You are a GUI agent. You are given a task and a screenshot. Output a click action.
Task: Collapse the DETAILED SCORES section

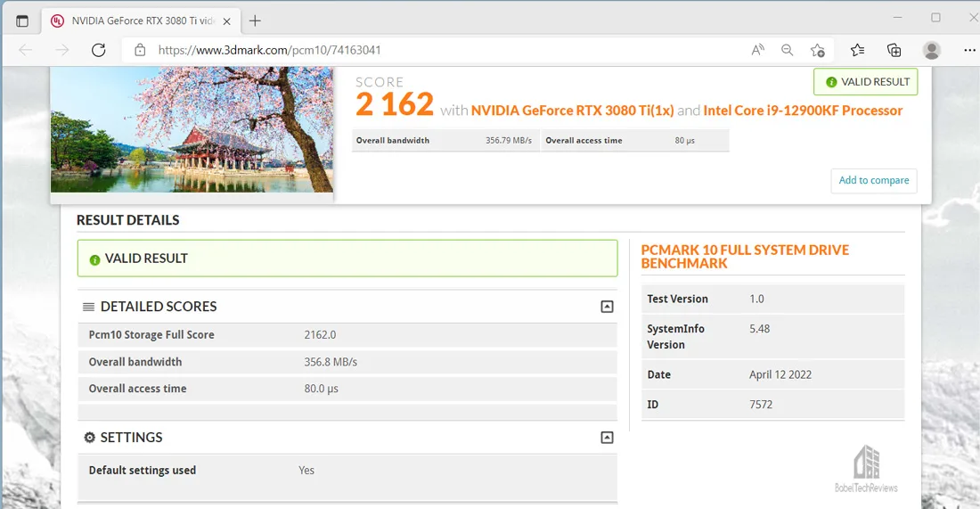point(607,307)
